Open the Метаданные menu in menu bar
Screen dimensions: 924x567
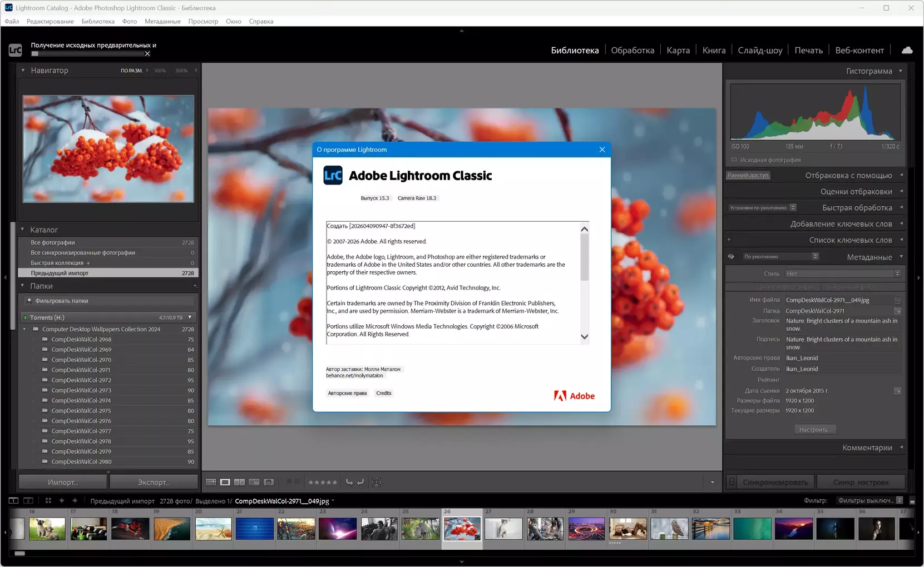162,21
